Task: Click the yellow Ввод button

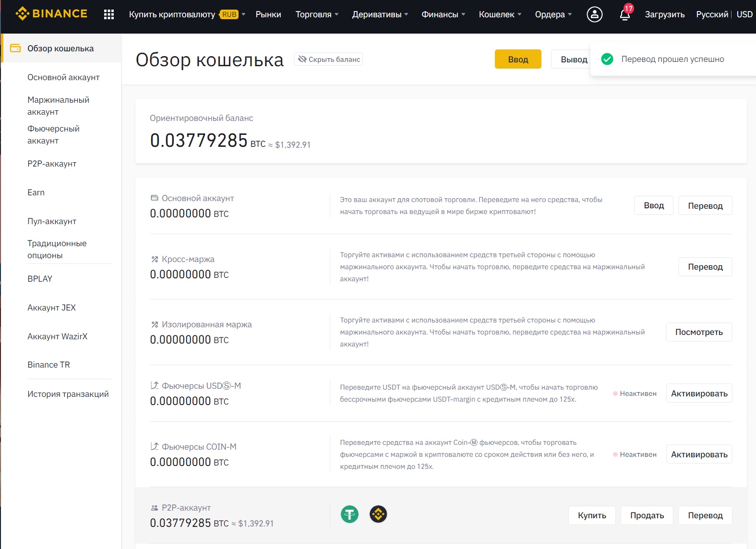Action: coord(518,59)
